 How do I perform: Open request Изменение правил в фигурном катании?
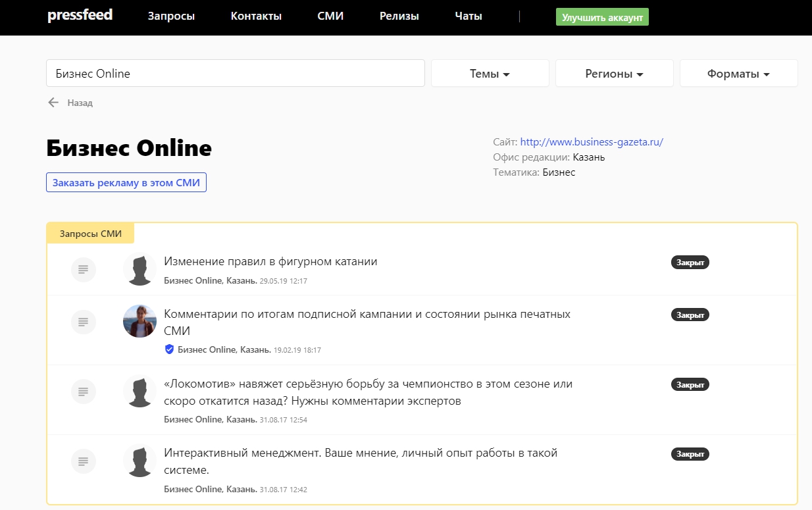click(x=270, y=261)
